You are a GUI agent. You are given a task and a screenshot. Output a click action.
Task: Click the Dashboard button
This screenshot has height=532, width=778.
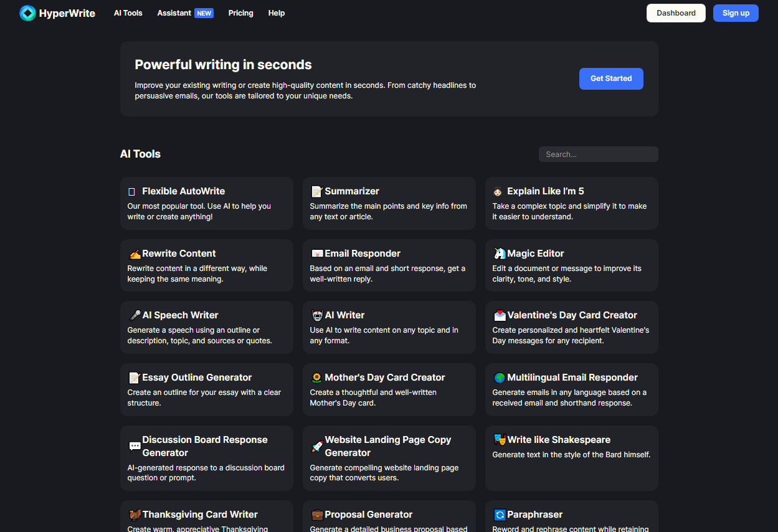pos(676,13)
